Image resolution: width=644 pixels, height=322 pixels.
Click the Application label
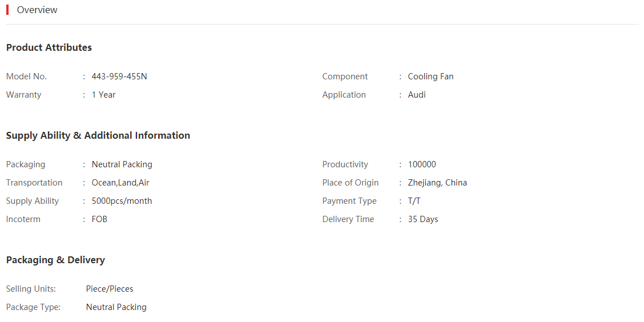tap(344, 95)
